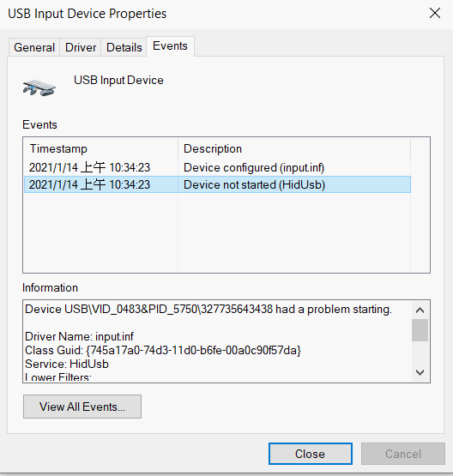Select the Events tab

coord(171,46)
